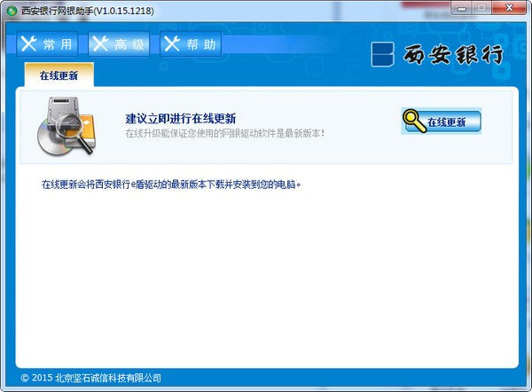Open the 常用 menu tab

coord(47,44)
